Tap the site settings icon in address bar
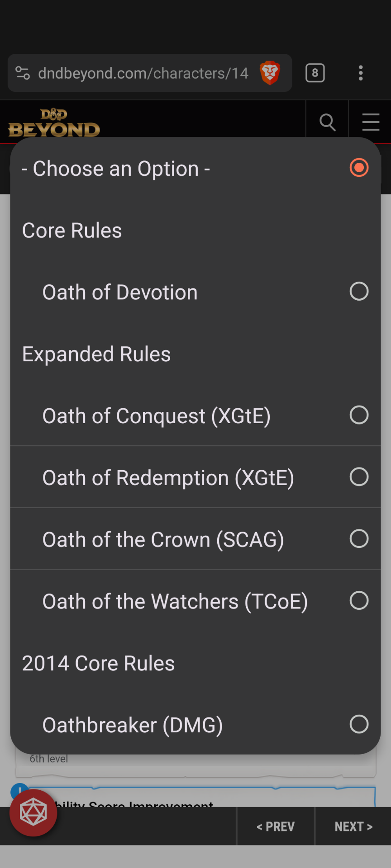 23,73
